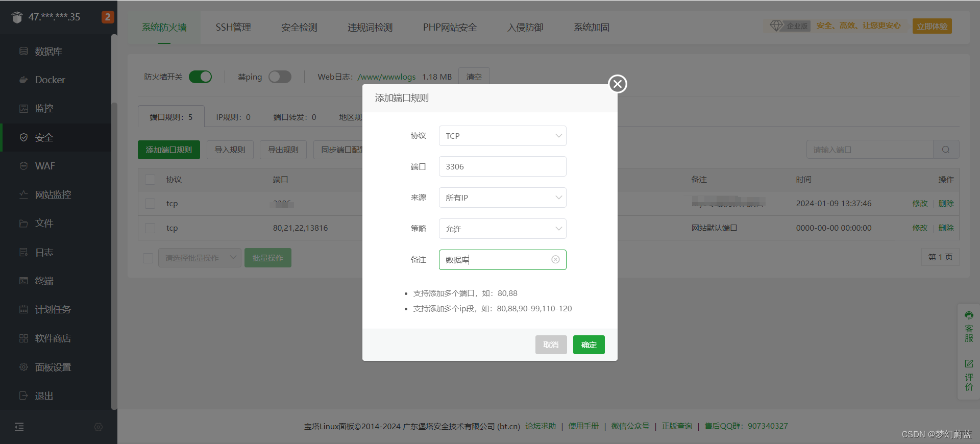Select the IP rules: 0 tab
Viewport: 980px width, 444px height.
click(x=233, y=117)
